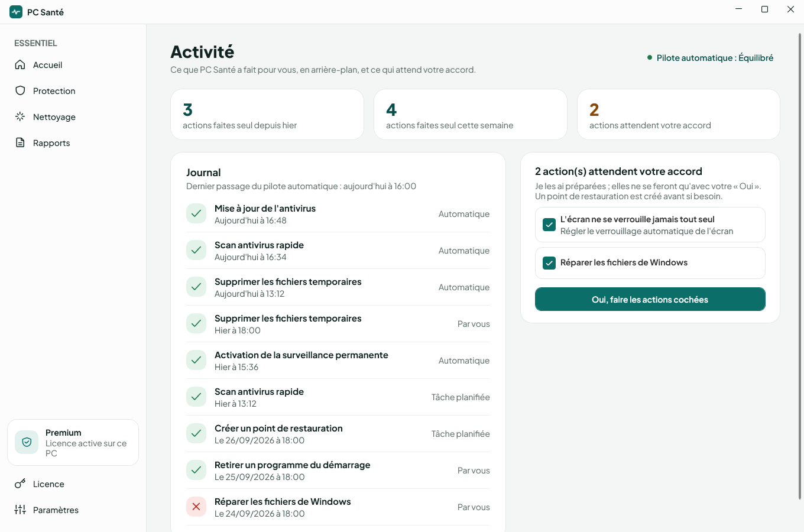Click "Automatique" label of Mise à jour de l'antivirus
804x532 pixels.
(464, 214)
